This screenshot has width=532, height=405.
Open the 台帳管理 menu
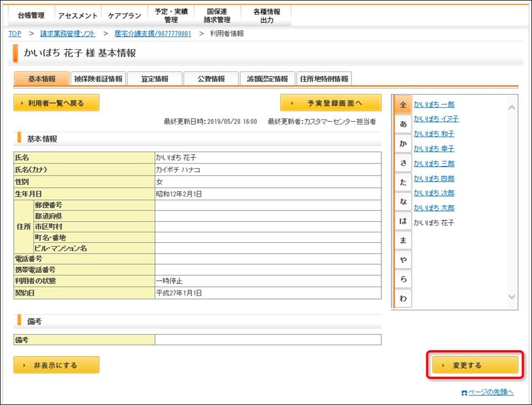point(31,15)
